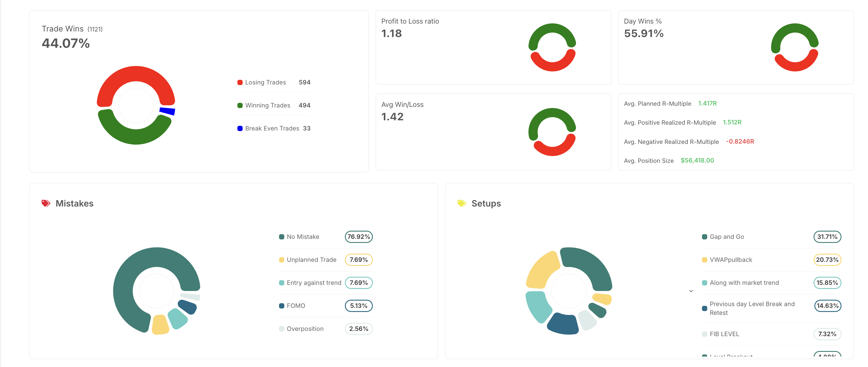The image size is (868, 367).
Task: Click Avg Win/Loss donut chart
Action: 552,132
